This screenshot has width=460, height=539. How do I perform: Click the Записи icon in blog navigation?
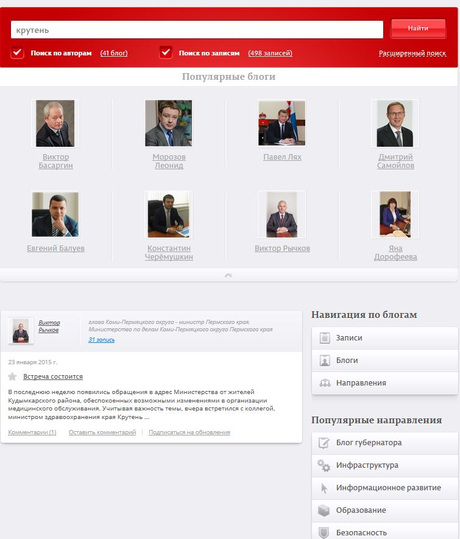(325, 338)
